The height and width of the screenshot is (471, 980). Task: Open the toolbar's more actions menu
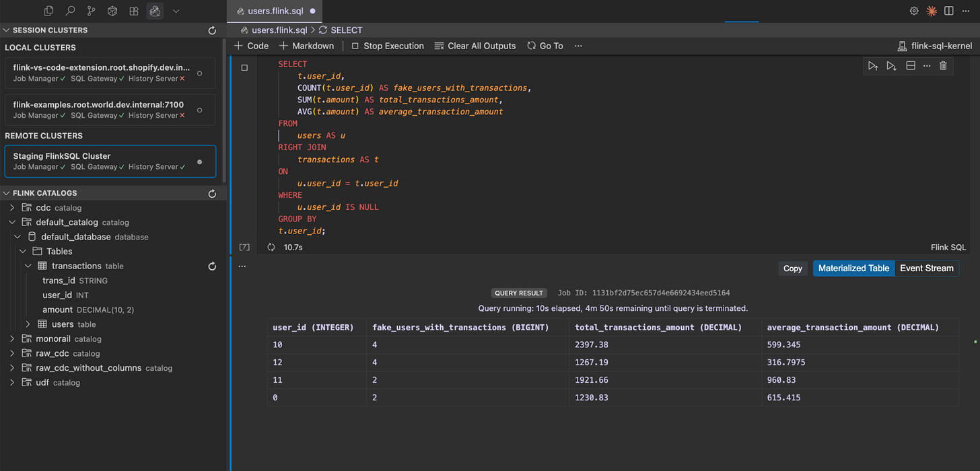point(578,46)
